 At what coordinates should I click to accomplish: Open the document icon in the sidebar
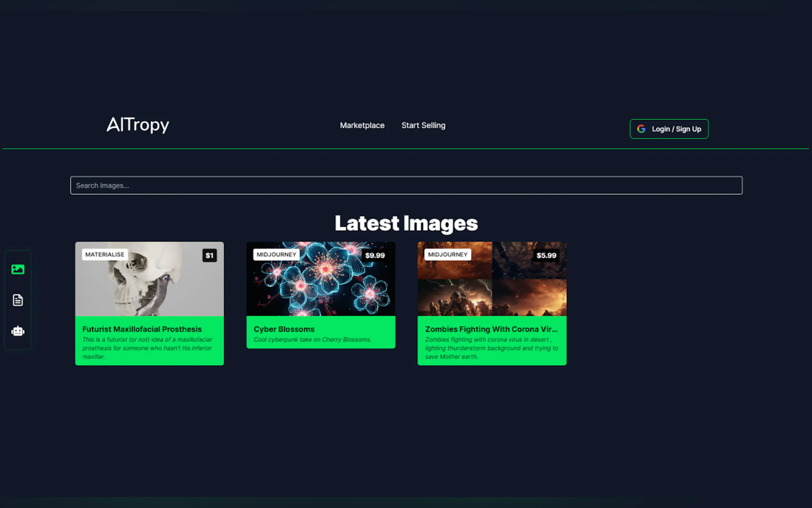[x=18, y=300]
